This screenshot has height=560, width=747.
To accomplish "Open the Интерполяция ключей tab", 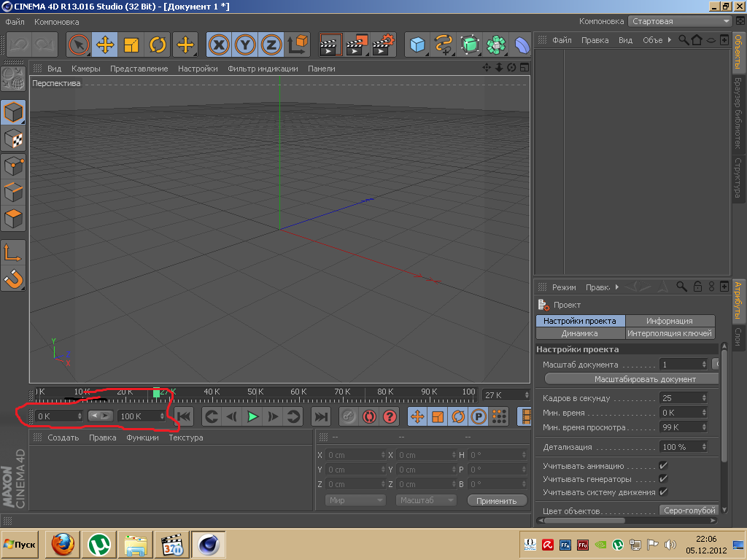I will tap(670, 333).
